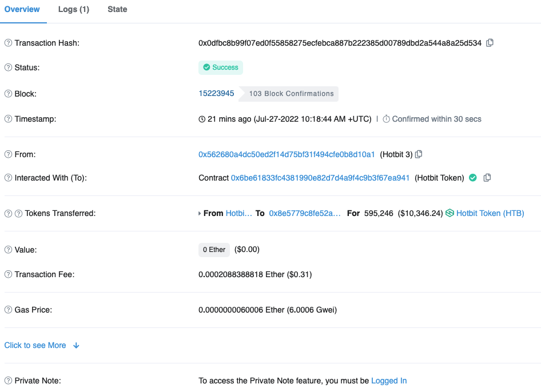Viewport: 541px width, 392px height.
Task: Click the Hotbit Token logo icon
Action: click(449, 213)
